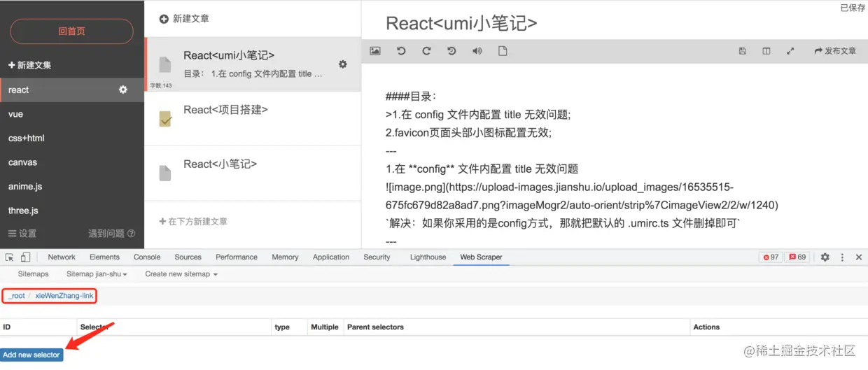Switch to the Sources DevTools tab
This screenshot has height=370, width=868.
coord(188,257)
